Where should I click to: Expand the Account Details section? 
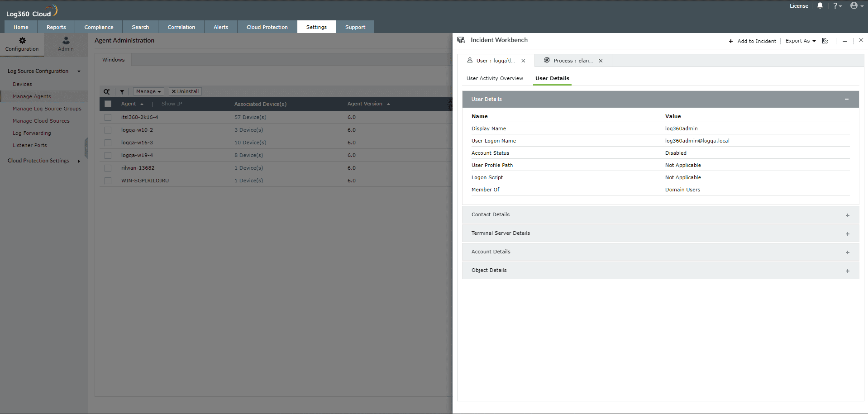pos(847,252)
